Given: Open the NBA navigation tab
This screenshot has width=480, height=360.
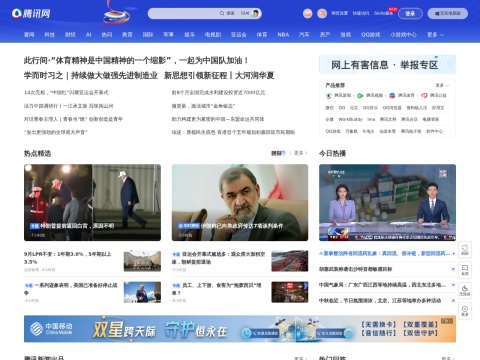Looking at the screenshot, I should pyautogui.click(x=283, y=35).
